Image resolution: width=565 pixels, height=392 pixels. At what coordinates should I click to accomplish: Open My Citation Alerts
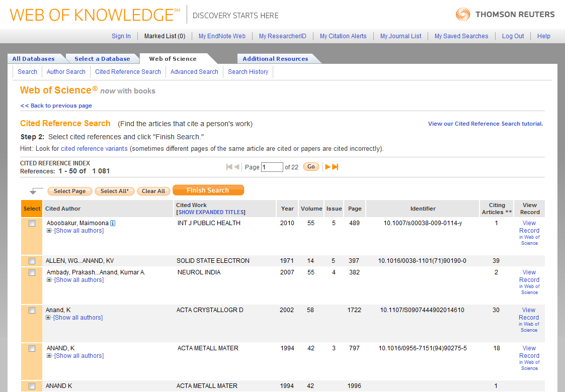tap(343, 36)
